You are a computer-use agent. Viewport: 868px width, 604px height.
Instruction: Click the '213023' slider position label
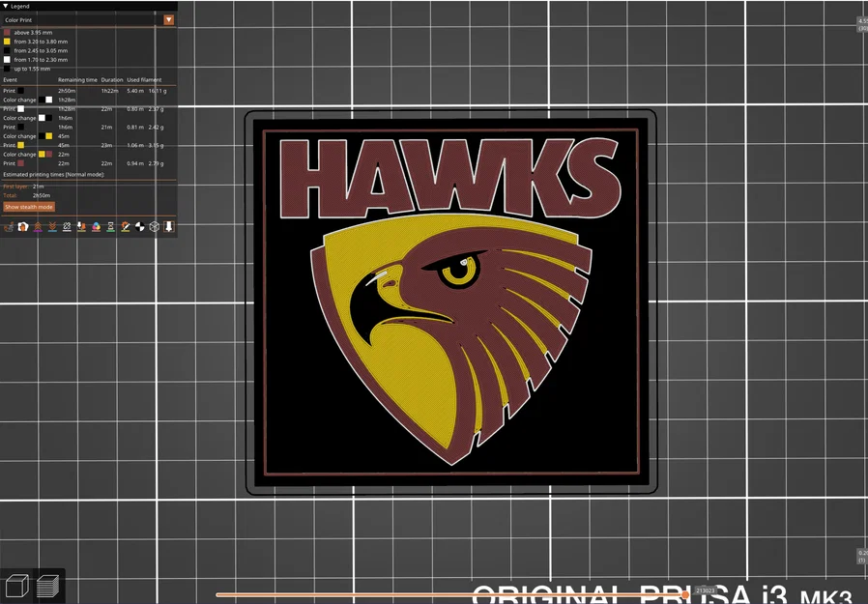coord(706,590)
